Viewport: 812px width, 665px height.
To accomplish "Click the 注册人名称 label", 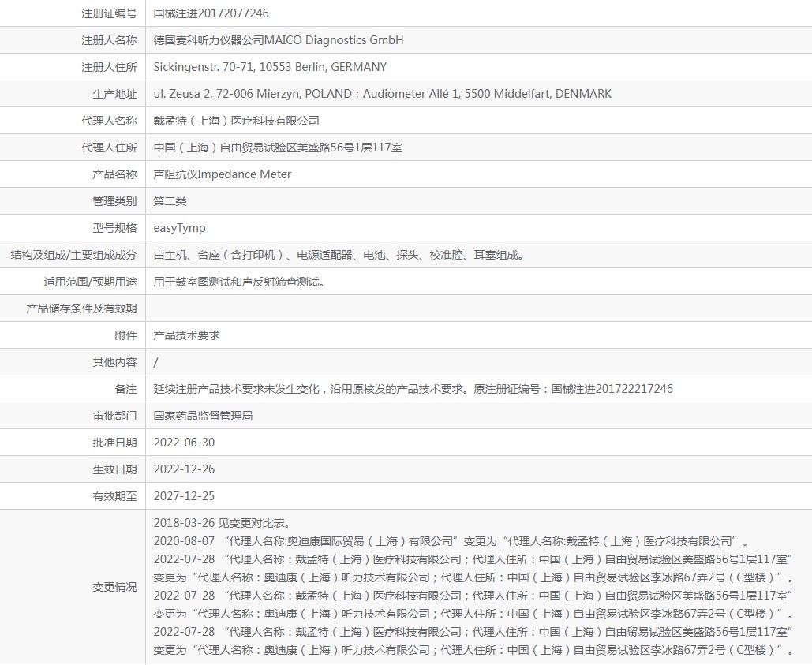I will 109,40.
